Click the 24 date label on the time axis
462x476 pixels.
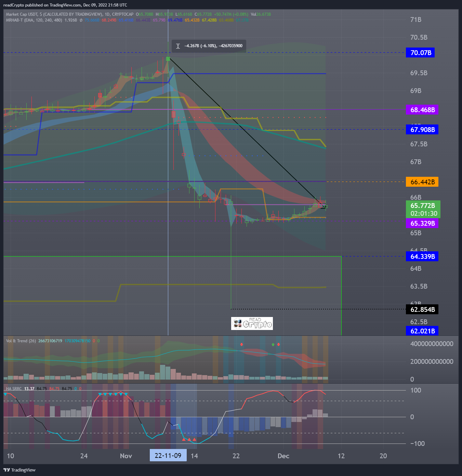pos(84,456)
